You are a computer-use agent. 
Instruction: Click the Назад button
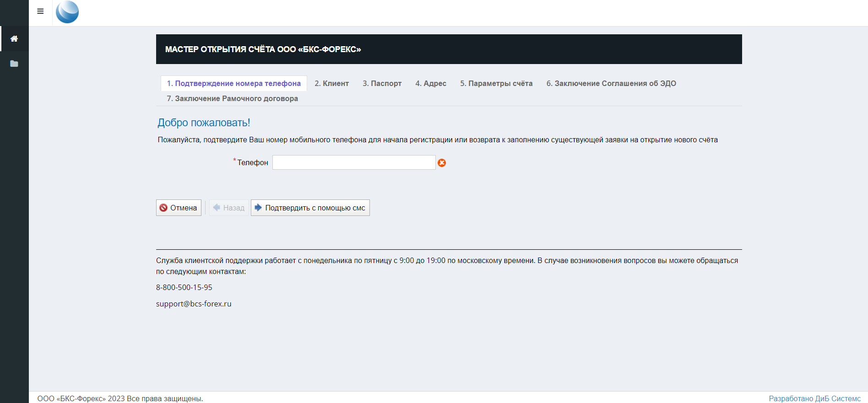pos(229,208)
